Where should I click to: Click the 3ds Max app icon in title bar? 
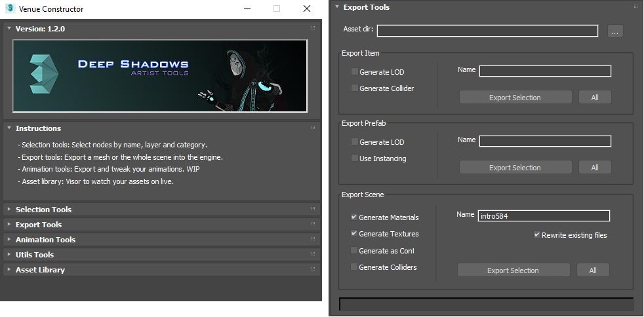(10, 9)
